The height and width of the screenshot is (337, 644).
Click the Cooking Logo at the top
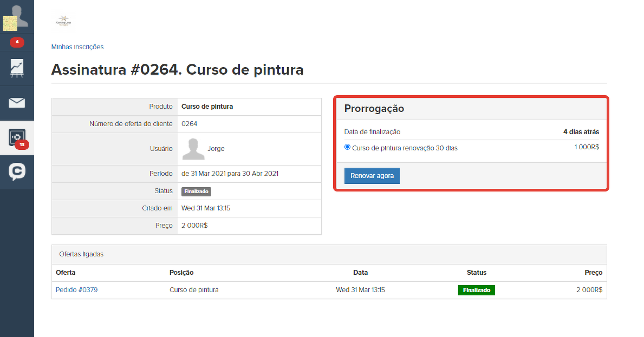tap(64, 22)
